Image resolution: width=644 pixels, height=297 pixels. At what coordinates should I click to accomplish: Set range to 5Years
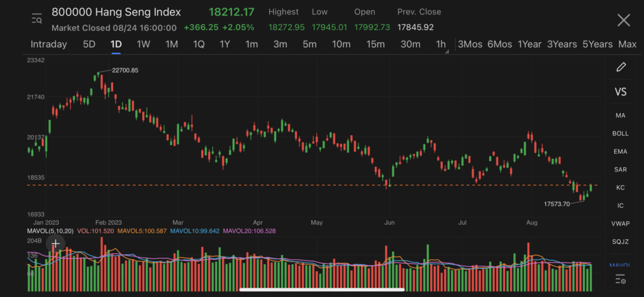[597, 45]
